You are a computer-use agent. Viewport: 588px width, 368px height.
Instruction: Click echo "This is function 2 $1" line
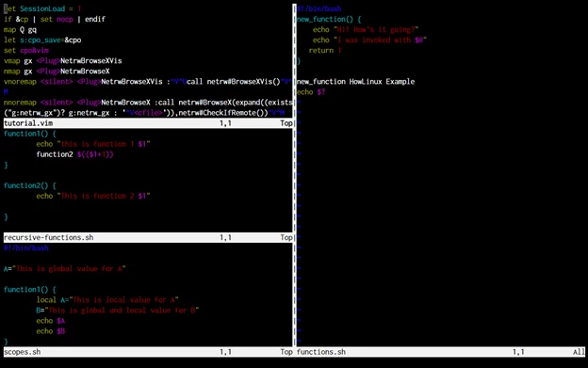coord(93,196)
